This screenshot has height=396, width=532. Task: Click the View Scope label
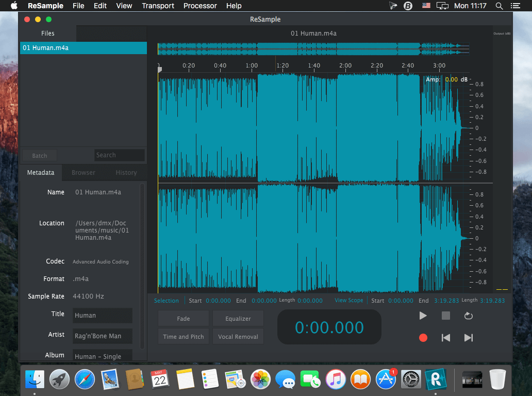click(x=349, y=300)
